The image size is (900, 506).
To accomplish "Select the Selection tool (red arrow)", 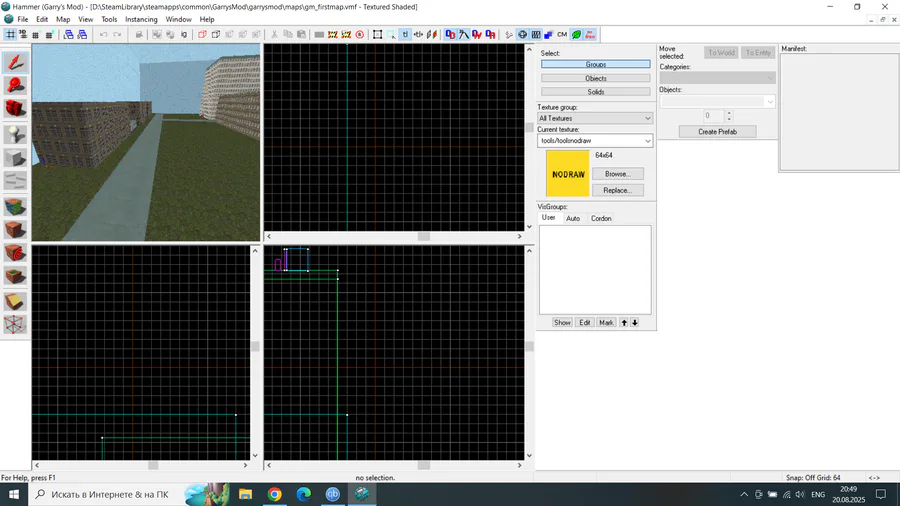I will coord(15,62).
